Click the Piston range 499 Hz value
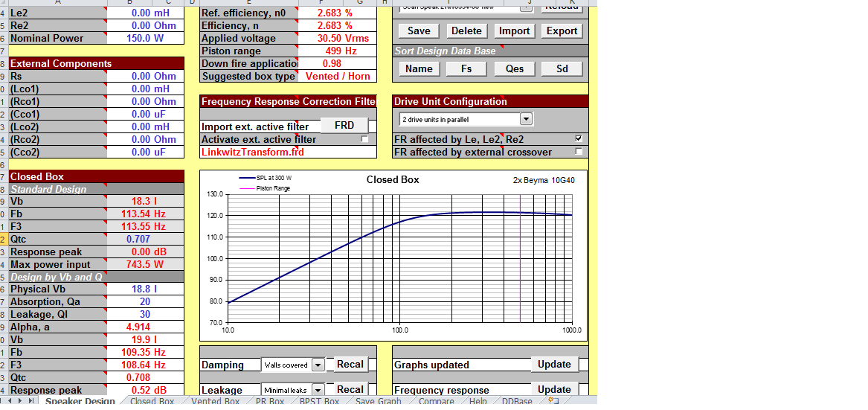Image resolution: width=868 pixels, height=410 pixels. click(x=338, y=51)
